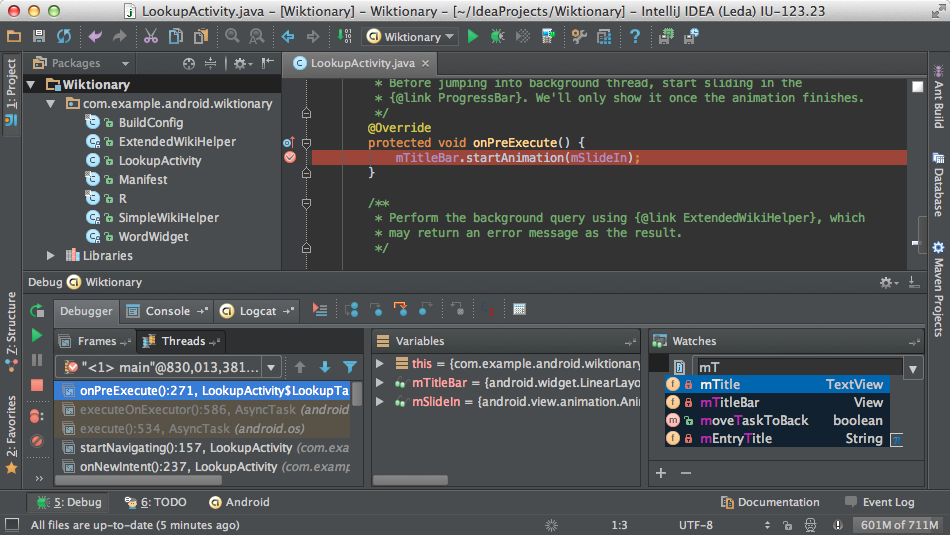
Task: Toggle the frames filter funnel icon
Action: coord(350,367)
